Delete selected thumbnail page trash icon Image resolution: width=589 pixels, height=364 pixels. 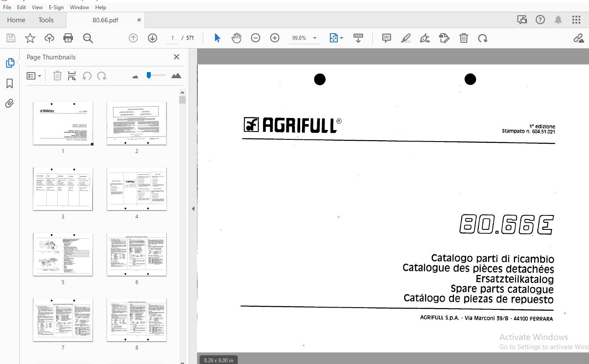pyautogui.click(x=57, y=76)
